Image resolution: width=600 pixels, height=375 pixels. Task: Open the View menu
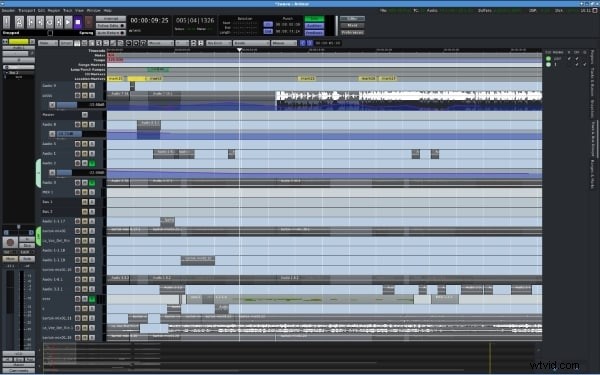tap(79, 11)
